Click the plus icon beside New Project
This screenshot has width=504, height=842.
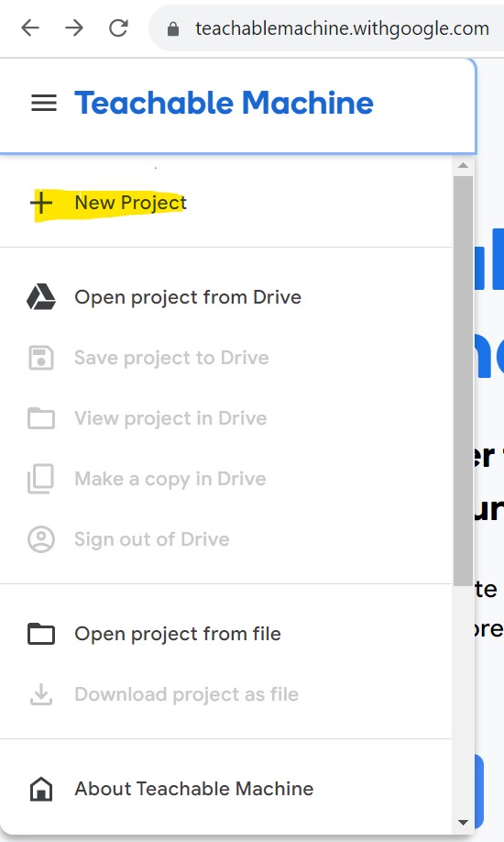coord(41,203)
